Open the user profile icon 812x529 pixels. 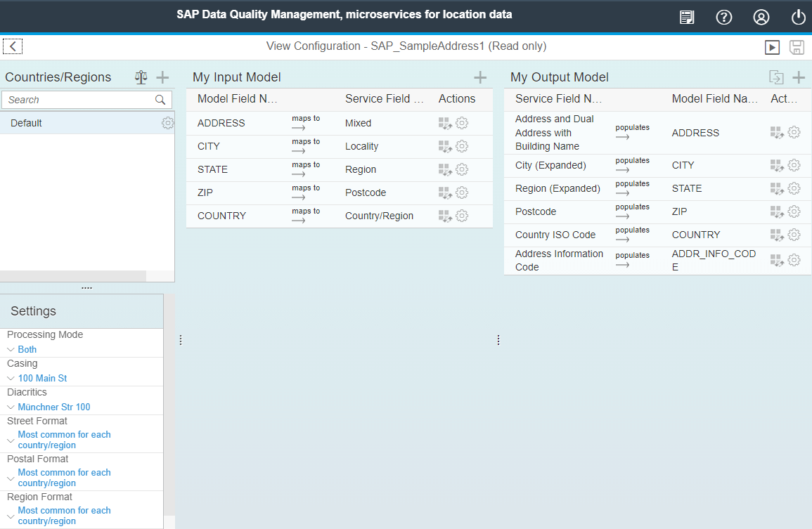click(x=761, y=18)
